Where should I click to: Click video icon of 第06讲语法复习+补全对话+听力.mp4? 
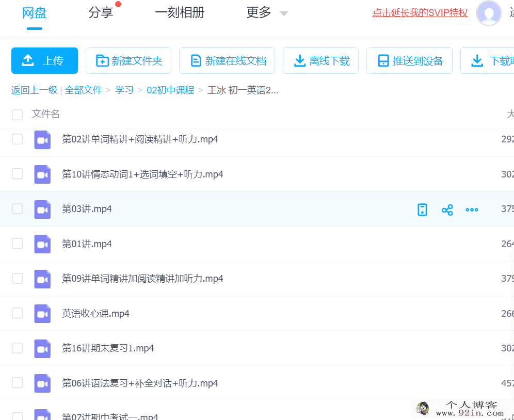[x=43, y=383]
